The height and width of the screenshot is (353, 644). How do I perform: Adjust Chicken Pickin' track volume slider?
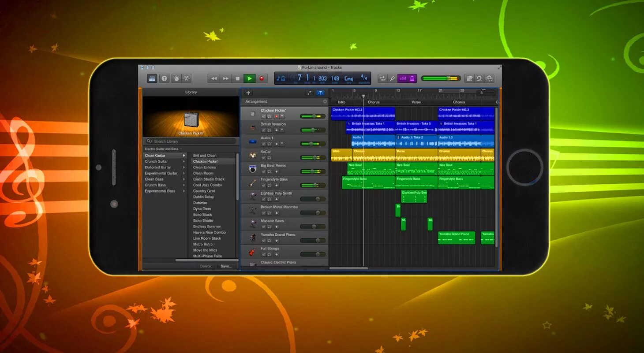(313, 116)
